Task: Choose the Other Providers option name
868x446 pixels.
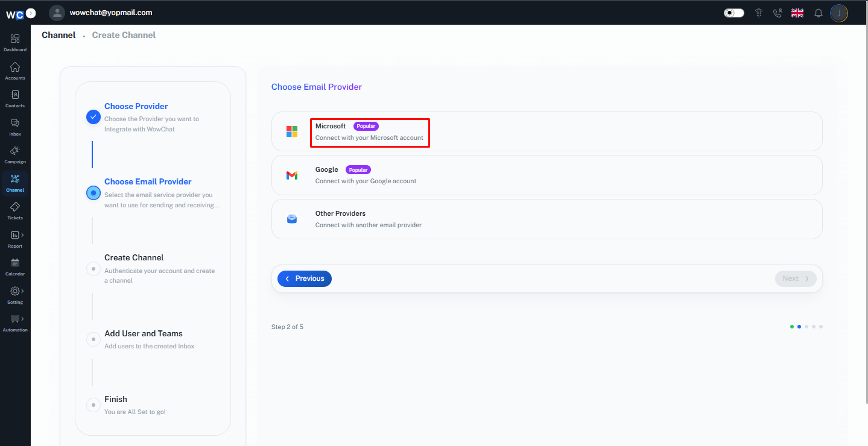Action: pyautogui.click(x=340, y=213)
